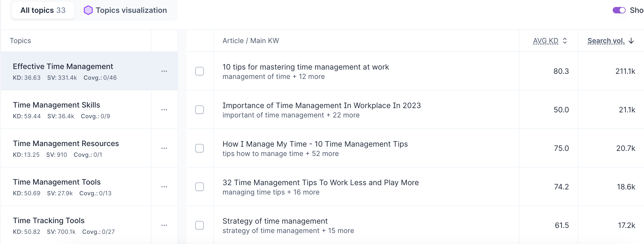Viewport: 644px width, 244px height.
Task: Open the '10 tips for mastering time management' article
Action: (305, 67)
